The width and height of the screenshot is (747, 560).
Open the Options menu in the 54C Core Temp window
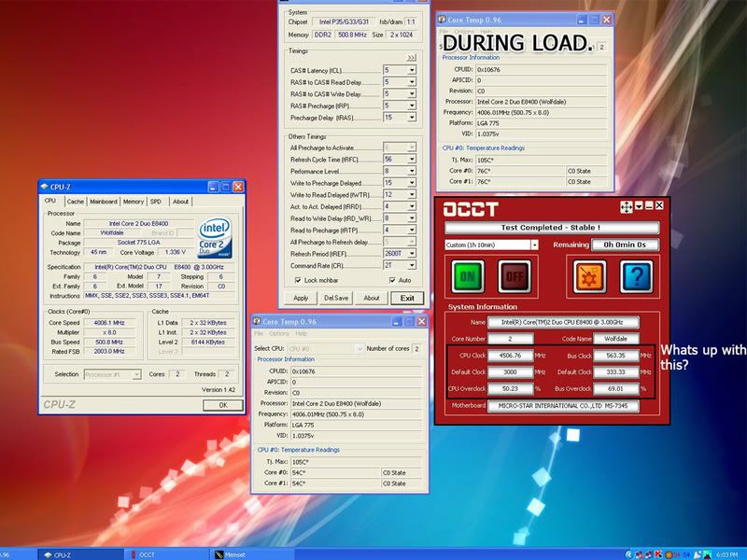tap(279, 334)
